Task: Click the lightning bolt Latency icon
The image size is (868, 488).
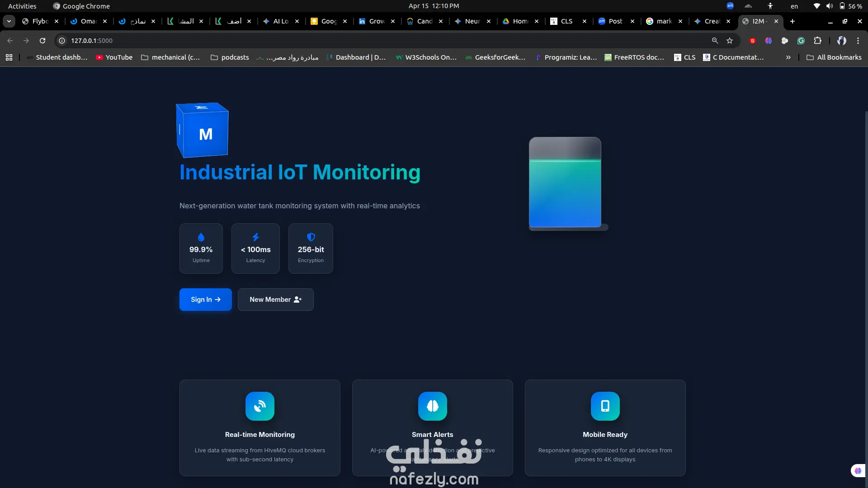Action: pos(255,237)
